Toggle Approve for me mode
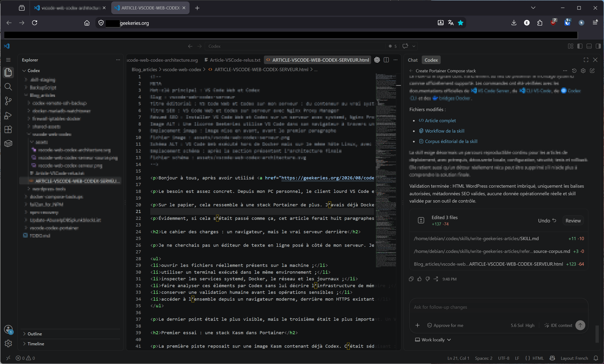Viewport: 604px width, 364px height. pyautogui.click(x=445, y=325)
